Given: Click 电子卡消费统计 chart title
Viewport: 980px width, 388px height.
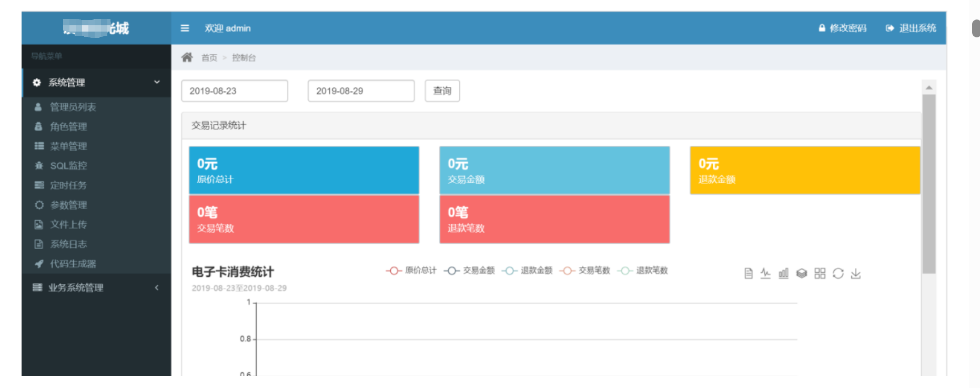Looking at the screenshot, I should (x=233, y=272).
